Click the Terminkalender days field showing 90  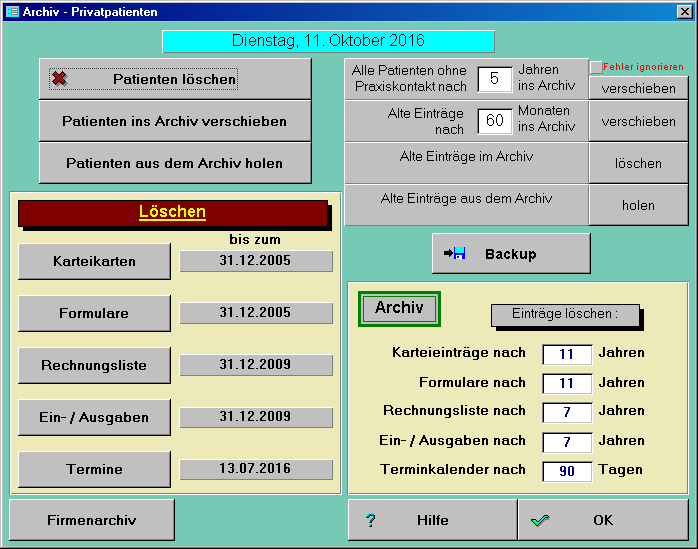(567, 471)
